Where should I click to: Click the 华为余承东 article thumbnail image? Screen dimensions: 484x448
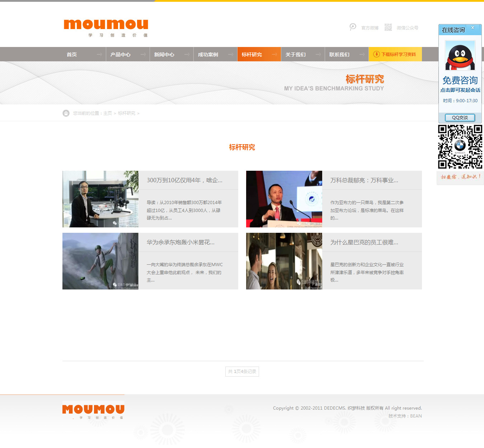click(100, 261)
